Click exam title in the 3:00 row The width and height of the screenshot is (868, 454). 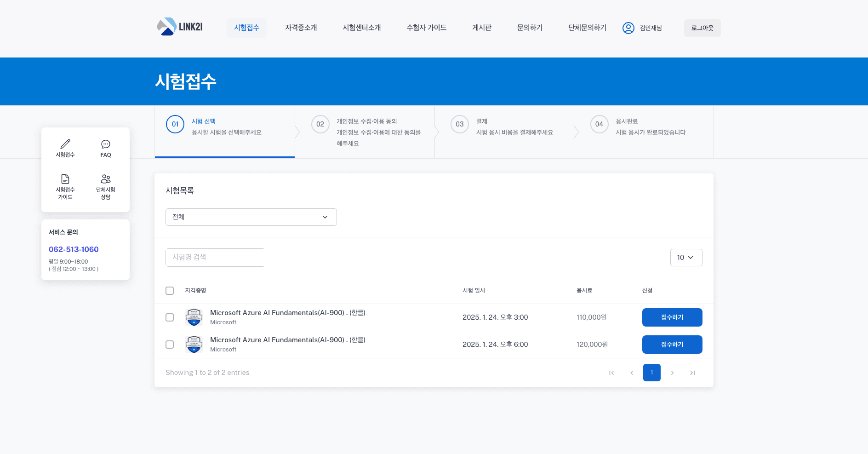[x=288, y=313]
